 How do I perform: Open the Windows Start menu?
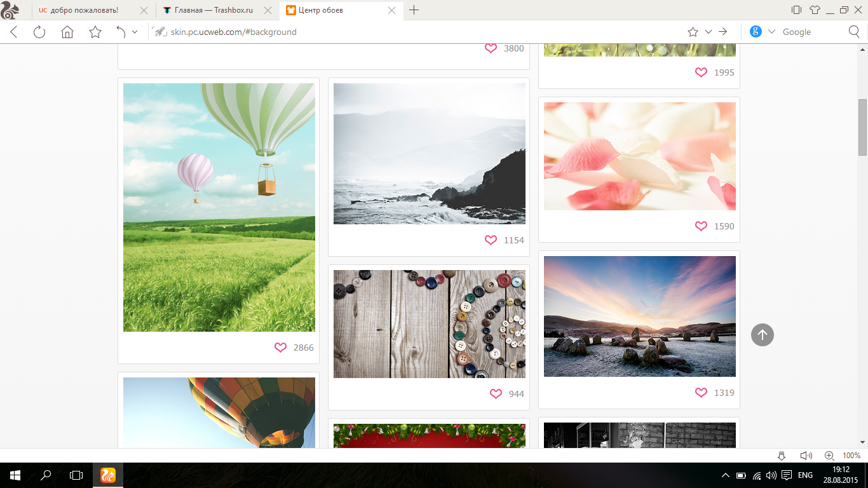coord(15,475)
